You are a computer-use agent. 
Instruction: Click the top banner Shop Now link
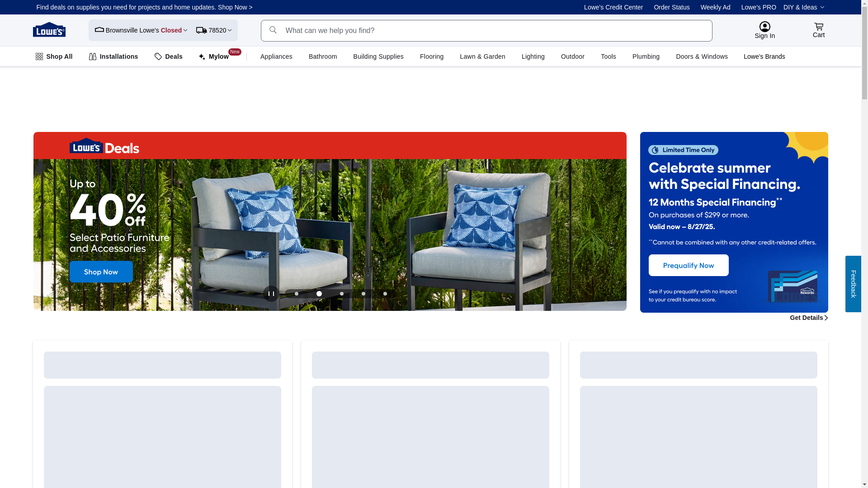pos(235,7)
